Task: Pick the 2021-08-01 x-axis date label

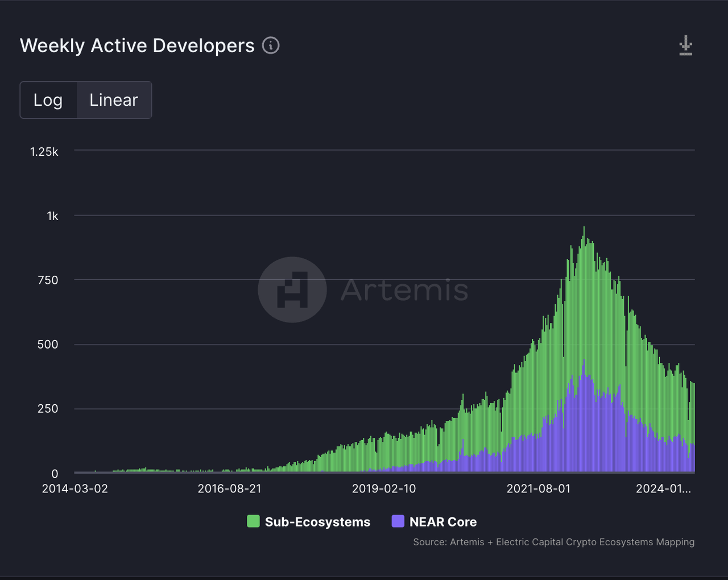Action: 538,488
